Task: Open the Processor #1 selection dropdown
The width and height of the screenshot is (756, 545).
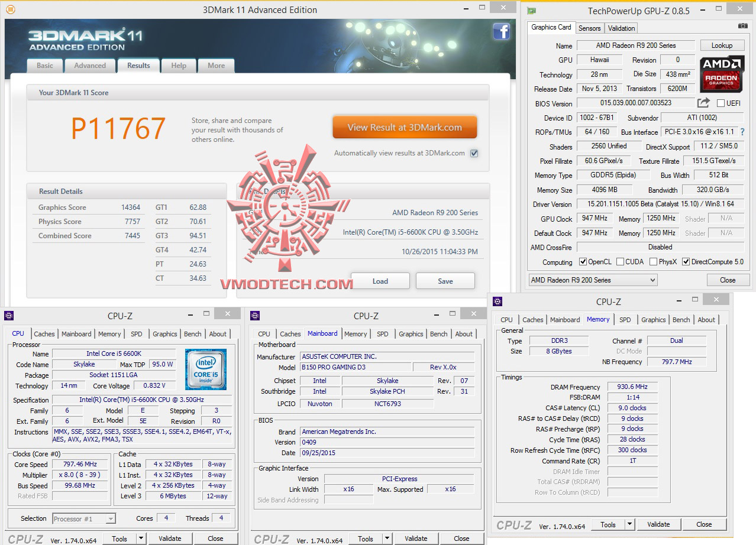Action: pyautogui.click(x=84, y=518)
